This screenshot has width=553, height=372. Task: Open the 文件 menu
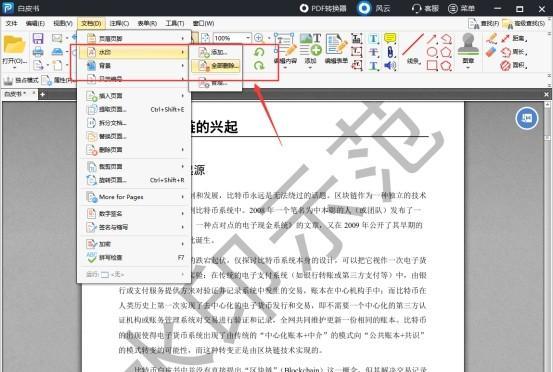tap(11, 23)
